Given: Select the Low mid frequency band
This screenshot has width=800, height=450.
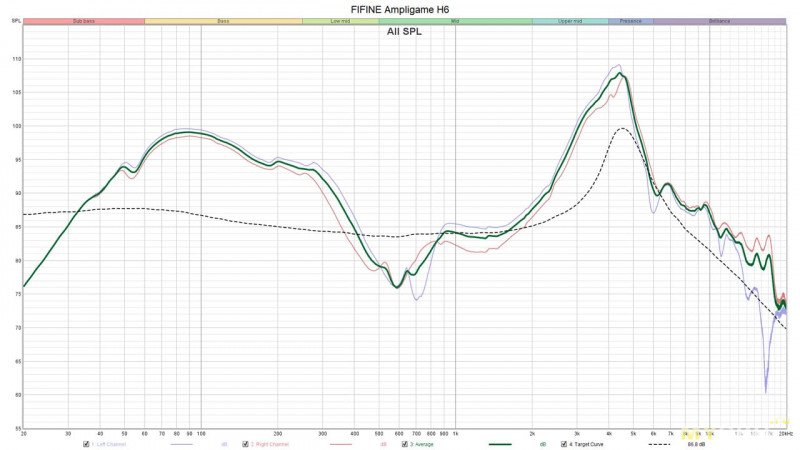Looking at the screenshot, I should tap(340, 20).
